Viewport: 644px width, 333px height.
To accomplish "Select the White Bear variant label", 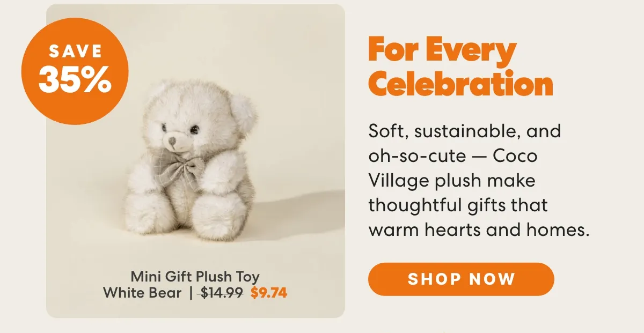I will click(x=142, y=293).
